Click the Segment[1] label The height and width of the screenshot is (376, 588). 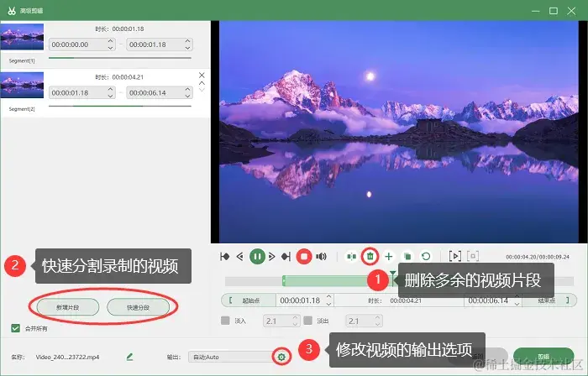[x=22, y=60]
